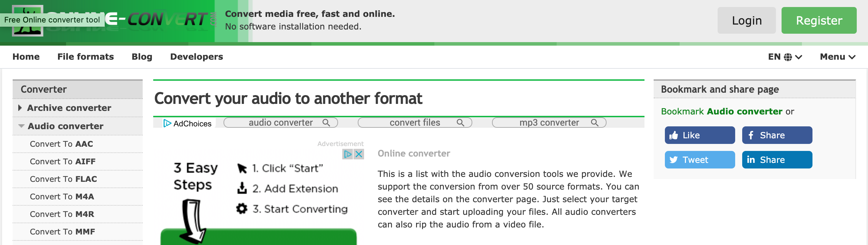868x245 pixels.
Task: Open the Developers nav item
Action: click(x=196, y=57)
